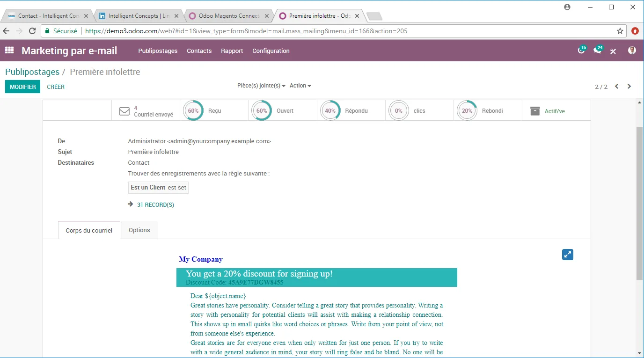Click the Sujet value Première infolettre
The width and height of the screenshot is (644, 358).
154,152
